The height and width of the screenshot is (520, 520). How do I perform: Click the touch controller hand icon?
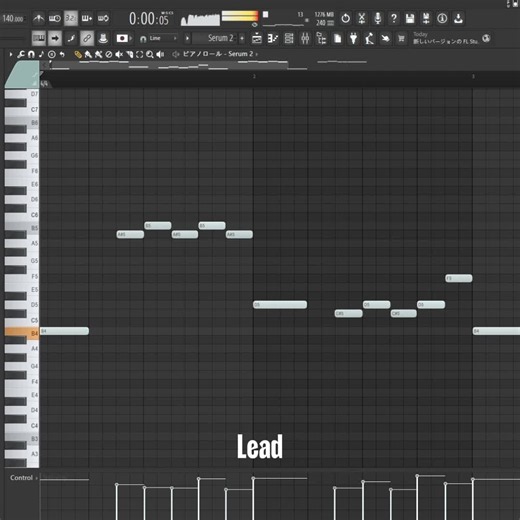(x=385, y=39)
